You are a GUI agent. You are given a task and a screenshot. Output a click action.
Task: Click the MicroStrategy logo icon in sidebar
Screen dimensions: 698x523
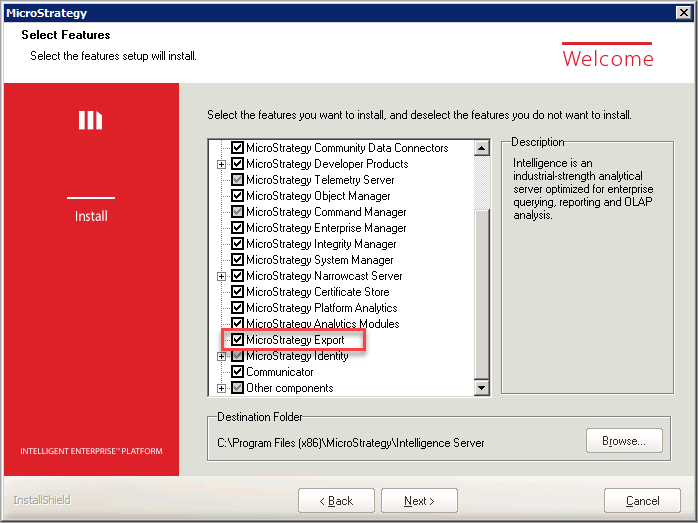pyautogui.click(x=91, y=121)
